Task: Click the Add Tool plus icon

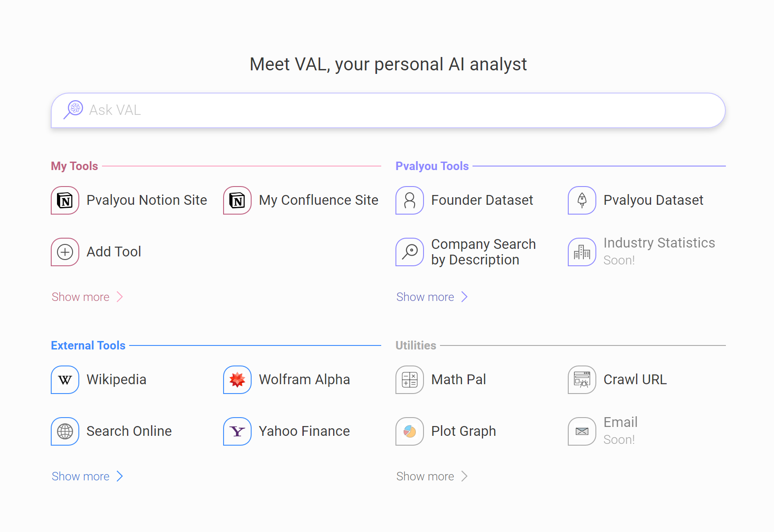Action: coord(65,252)
